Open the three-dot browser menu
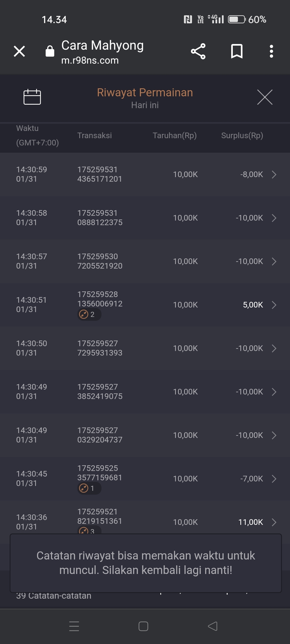 tap(271, 51)
